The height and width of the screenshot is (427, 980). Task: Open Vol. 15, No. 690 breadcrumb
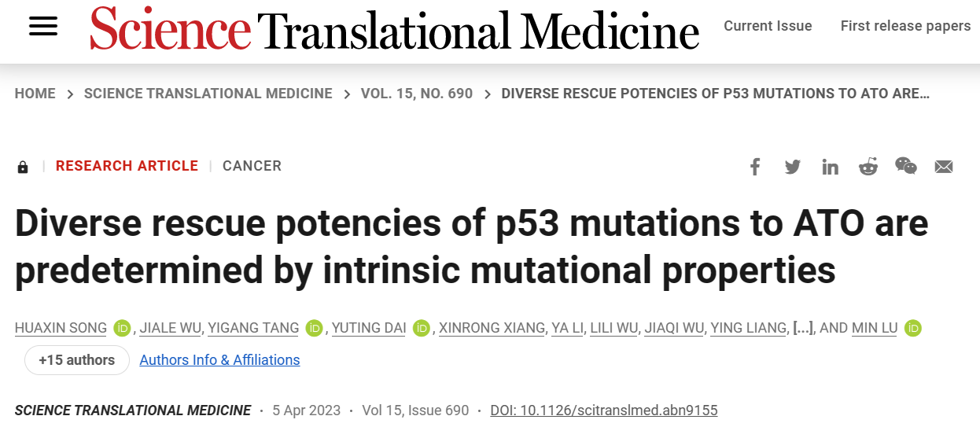click(417, 94)
